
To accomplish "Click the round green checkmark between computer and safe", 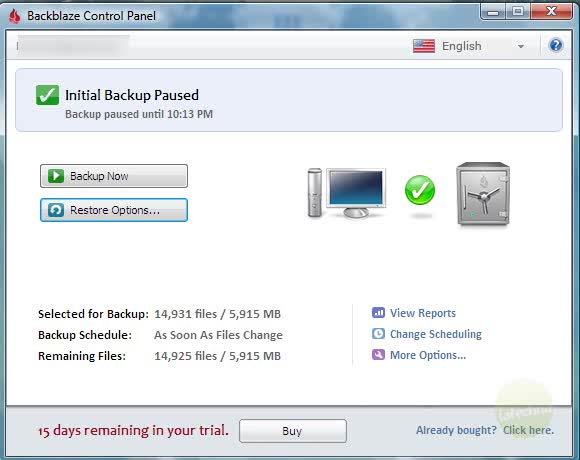I will [420, 190].
